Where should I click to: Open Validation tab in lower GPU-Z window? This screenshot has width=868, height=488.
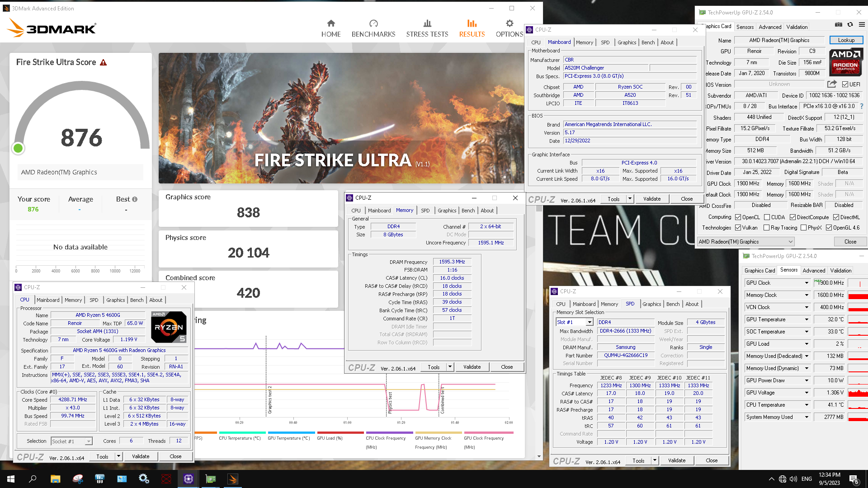click(x=841, y=271)
